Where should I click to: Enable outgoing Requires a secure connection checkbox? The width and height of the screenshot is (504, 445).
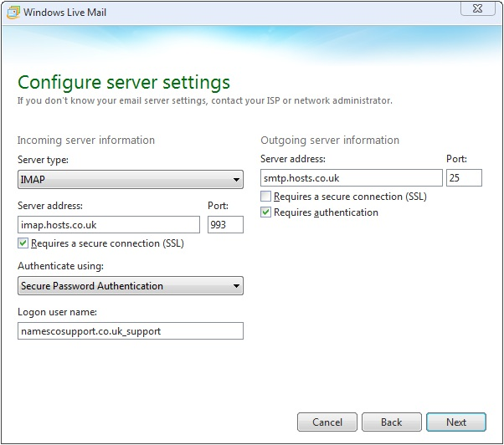click(265, 197)
